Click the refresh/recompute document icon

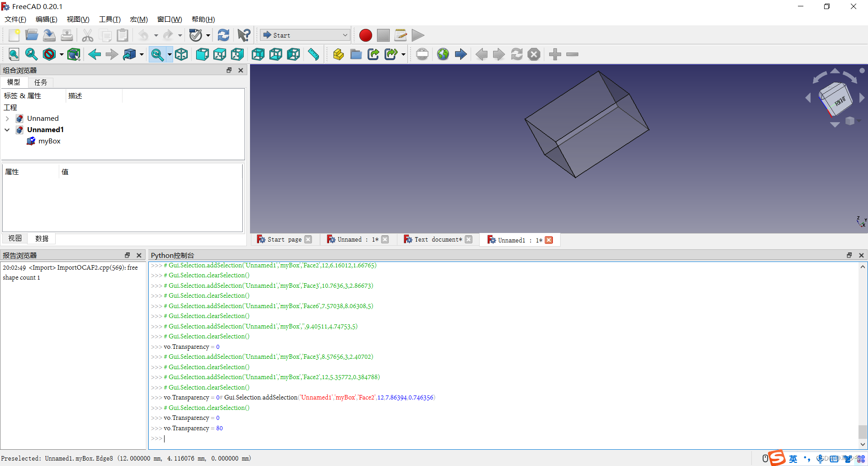(223, 35)
